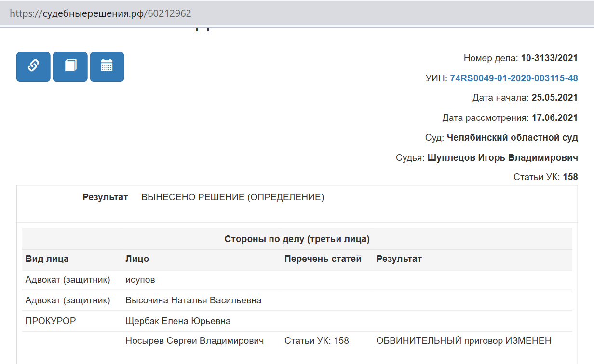Click Статьи УК: 158 in Носырев row
This screenshot has width=594, height=364.
tap(317, 341)
